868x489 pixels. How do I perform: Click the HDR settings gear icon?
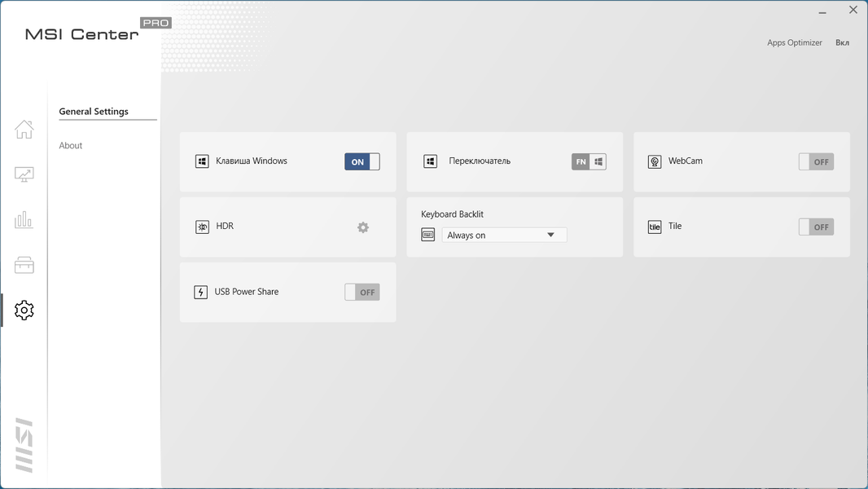tap(363, 227)
